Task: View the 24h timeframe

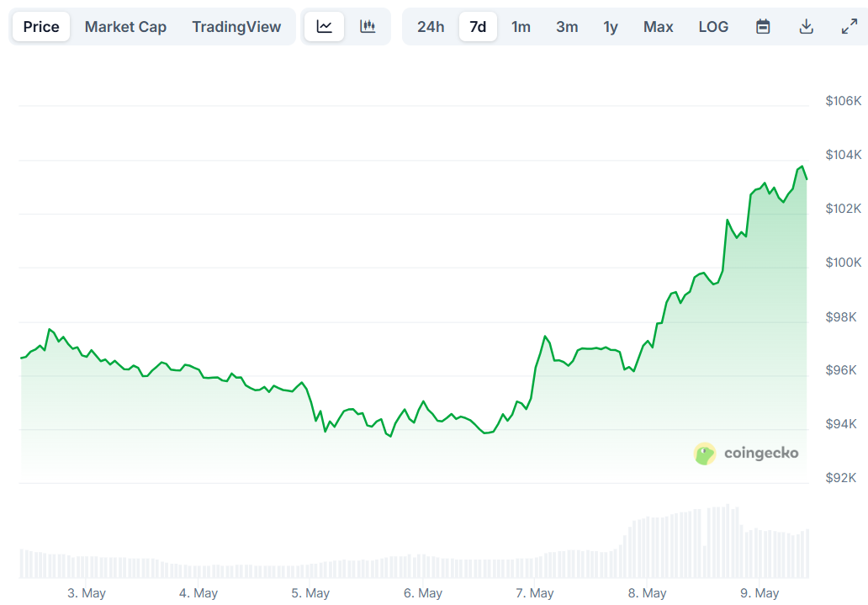Action: point(431,26)
